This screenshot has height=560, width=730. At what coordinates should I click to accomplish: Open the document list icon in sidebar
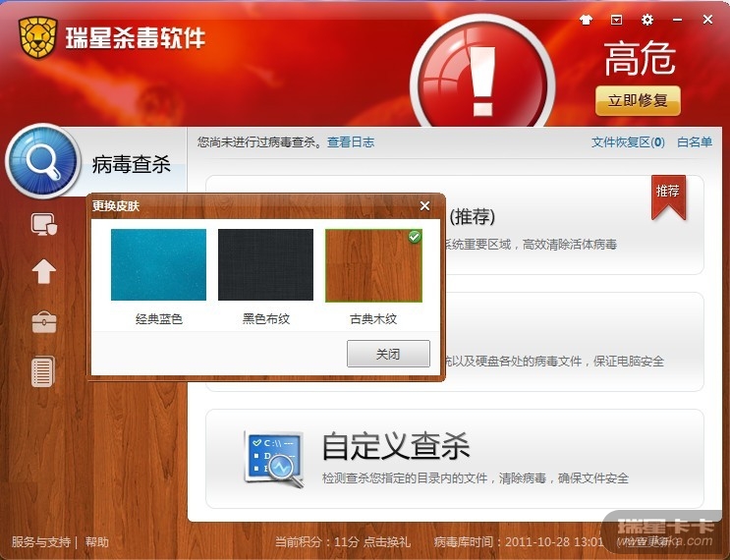point(43,371)
